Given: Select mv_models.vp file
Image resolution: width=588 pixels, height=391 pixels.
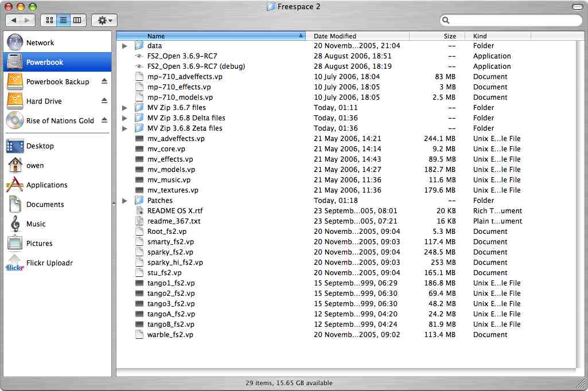Looking at the screenshot, I should click(x=171, y=170).
